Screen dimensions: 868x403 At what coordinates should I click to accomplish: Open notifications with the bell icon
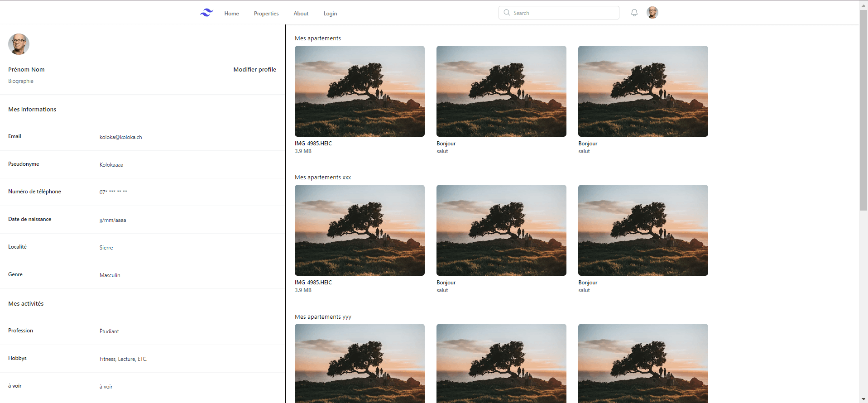634,13
